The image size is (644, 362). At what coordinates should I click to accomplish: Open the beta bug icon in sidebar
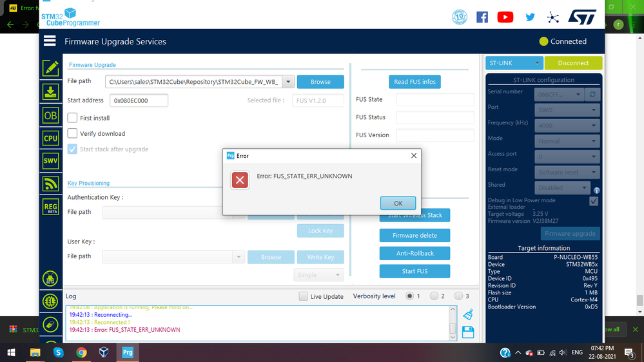coord(50,279)
